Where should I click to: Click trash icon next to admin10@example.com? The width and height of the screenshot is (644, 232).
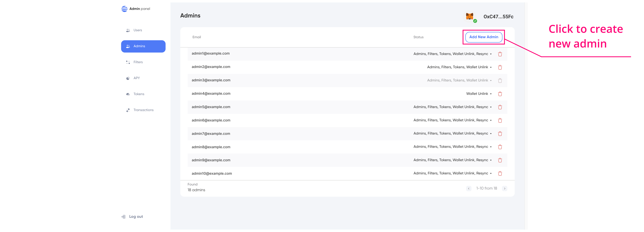point(500,173)
